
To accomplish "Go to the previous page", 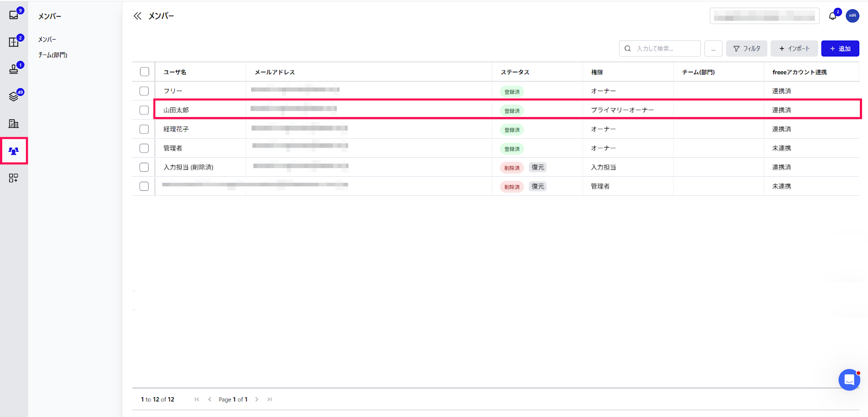I will [x=210, y=400].
